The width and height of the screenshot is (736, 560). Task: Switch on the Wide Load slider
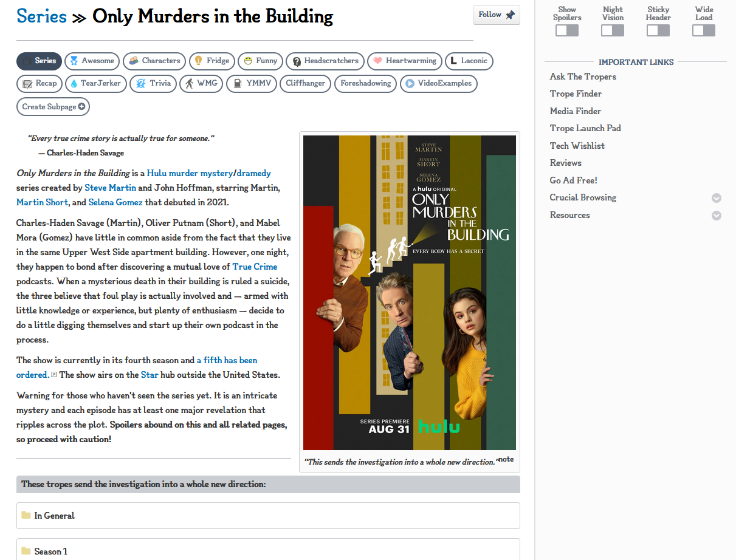point(704,30)
